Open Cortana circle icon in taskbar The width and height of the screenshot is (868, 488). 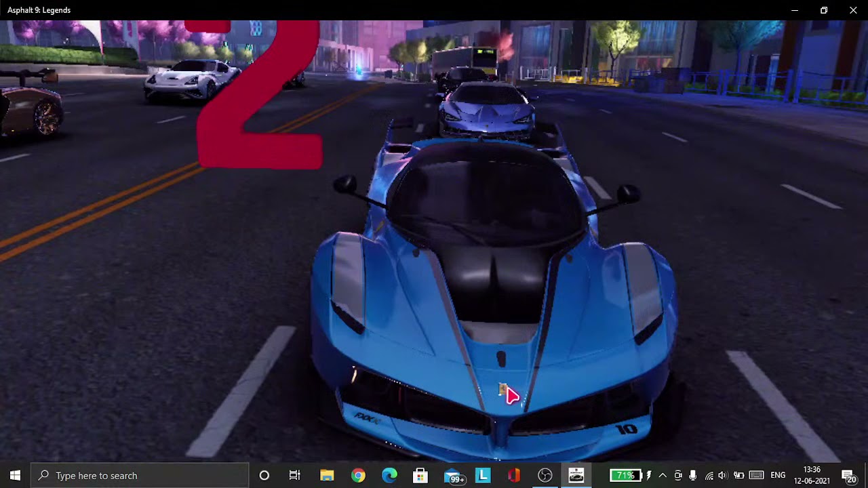click(264, 476)
